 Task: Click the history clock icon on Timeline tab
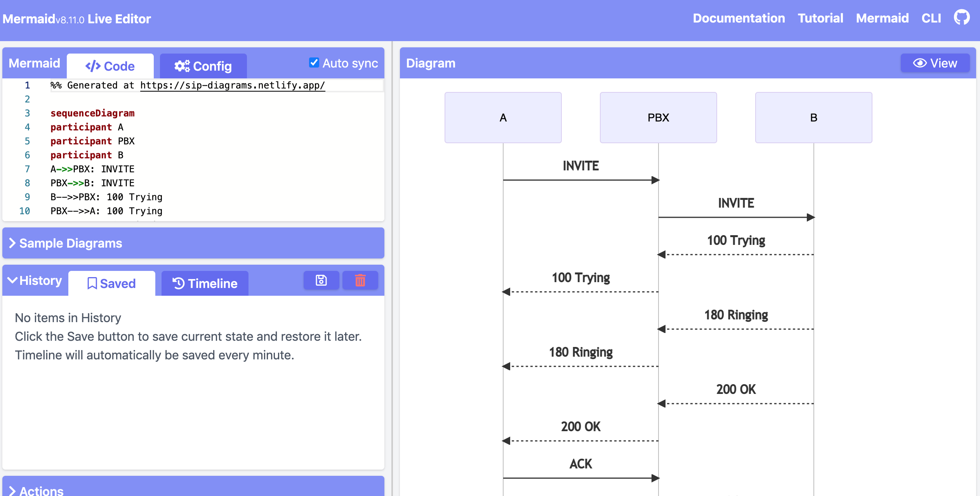point(177,283)
